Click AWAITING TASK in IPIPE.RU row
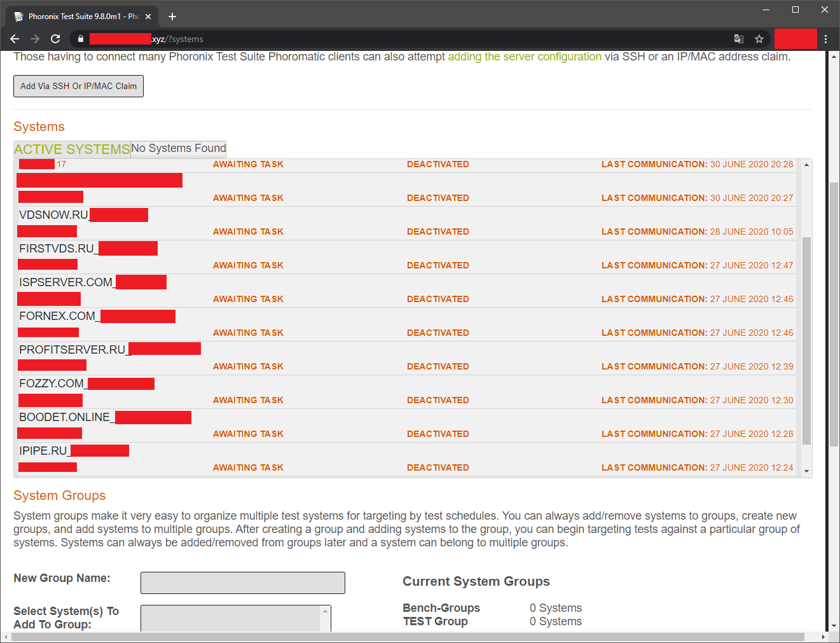 coord(248,467)
